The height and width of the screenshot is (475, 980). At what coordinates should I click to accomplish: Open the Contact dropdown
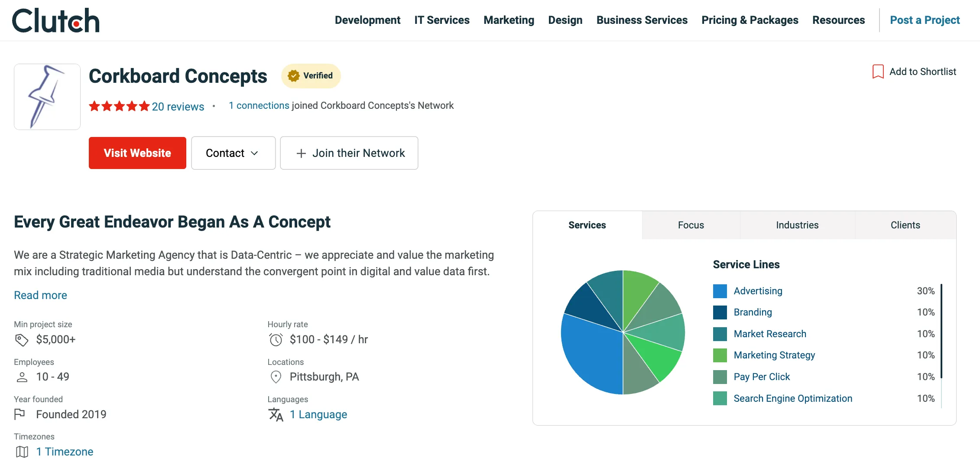pyautogui.click(x=233, y=153)
